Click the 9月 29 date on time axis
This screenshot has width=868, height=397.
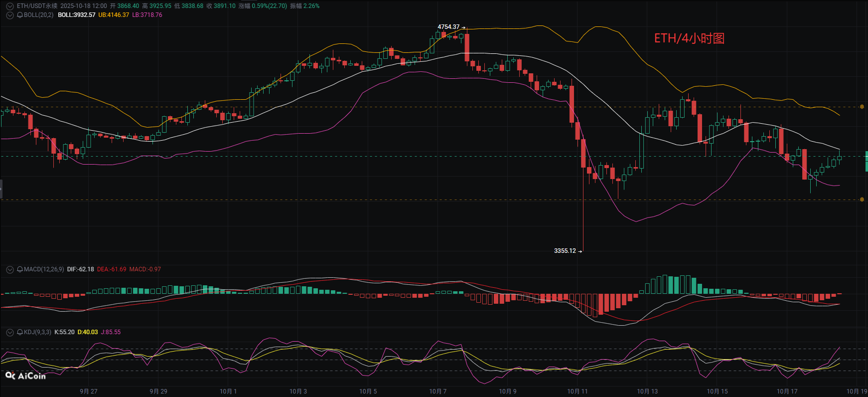158,392
